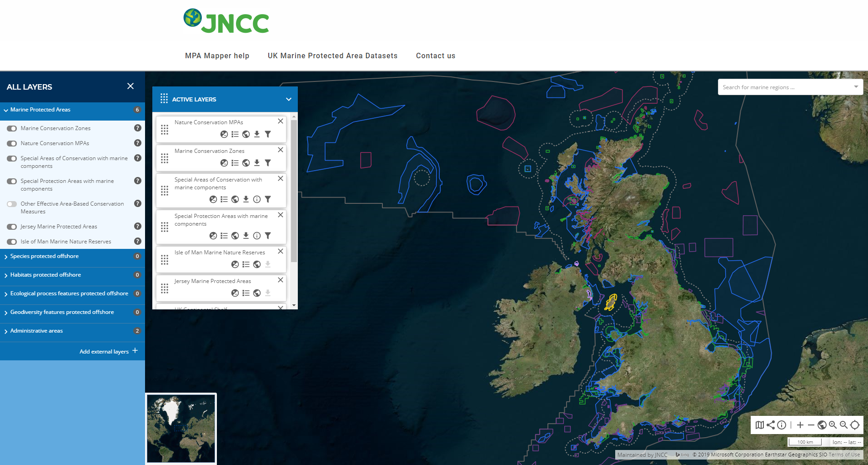Viewport: 868px width, 465px height.
Task: Click the share icon in the map controls
Action: point(771,425)
